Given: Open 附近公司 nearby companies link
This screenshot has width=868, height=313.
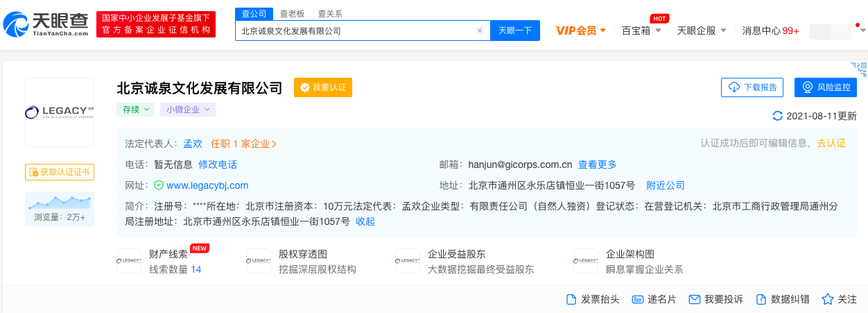Looking at the screenshot, I should 666,185.
